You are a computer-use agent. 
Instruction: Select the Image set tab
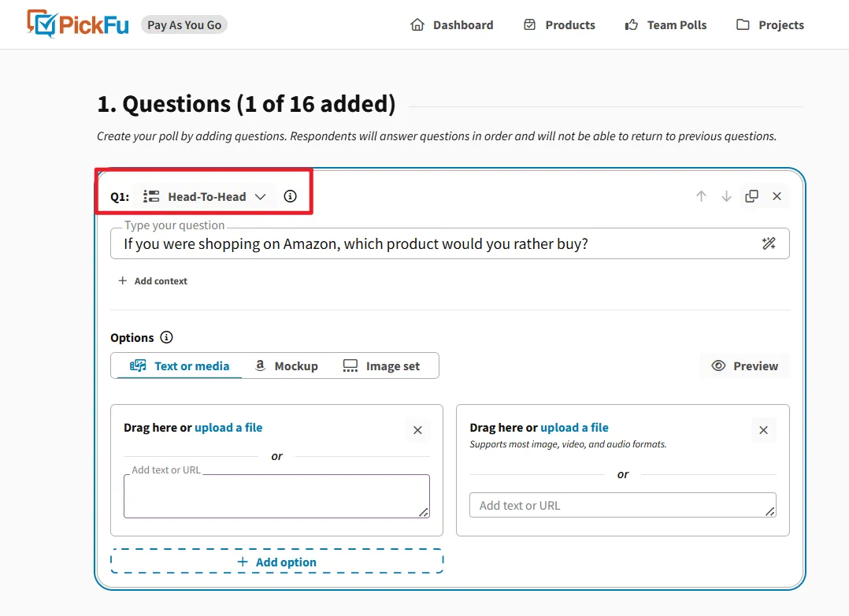pos(382,366)
